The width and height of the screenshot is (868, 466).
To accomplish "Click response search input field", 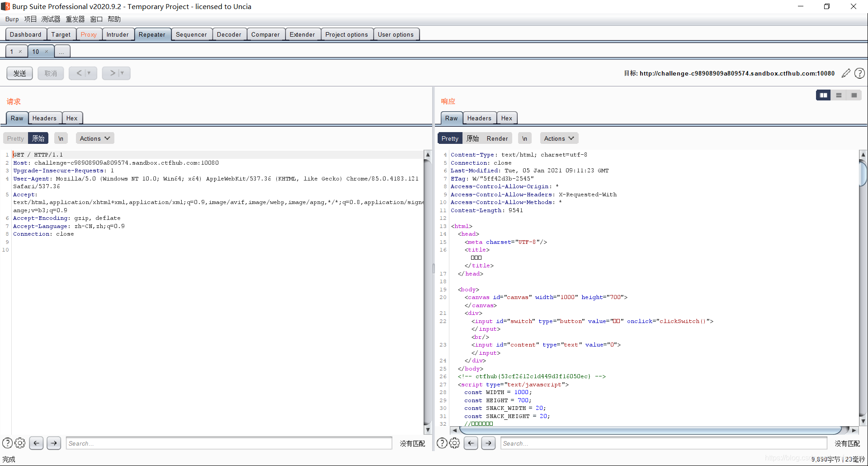I will [664, 443].
